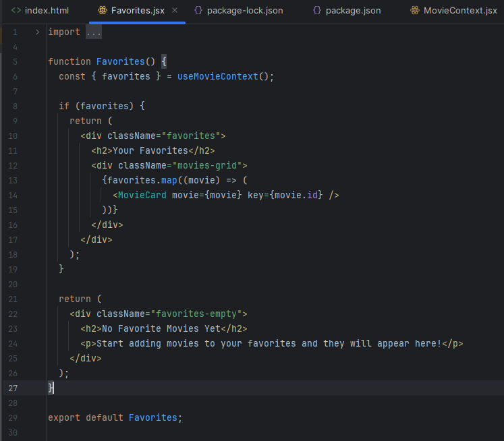Viewport: 504px width, 441px height.
Task: Unfold the collapsed import ellipsis placeholder
Action: pyautogui.click(x=94, y=32)
